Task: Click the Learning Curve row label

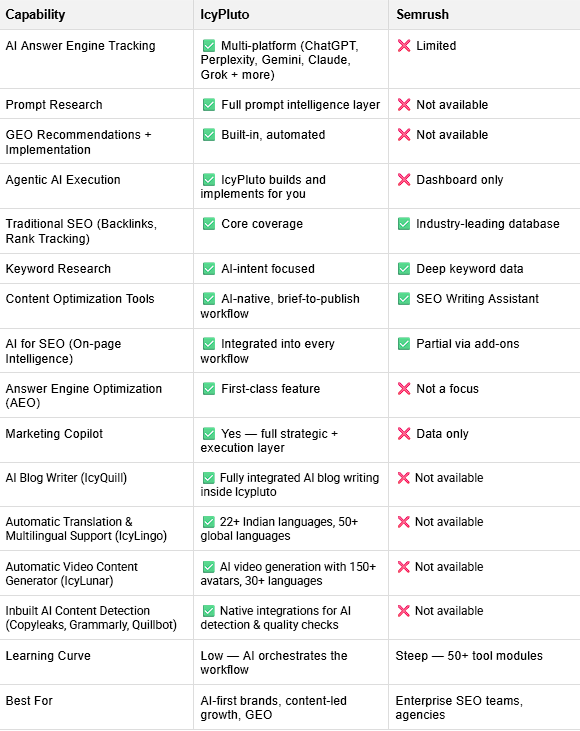Action: pos(48,655)
